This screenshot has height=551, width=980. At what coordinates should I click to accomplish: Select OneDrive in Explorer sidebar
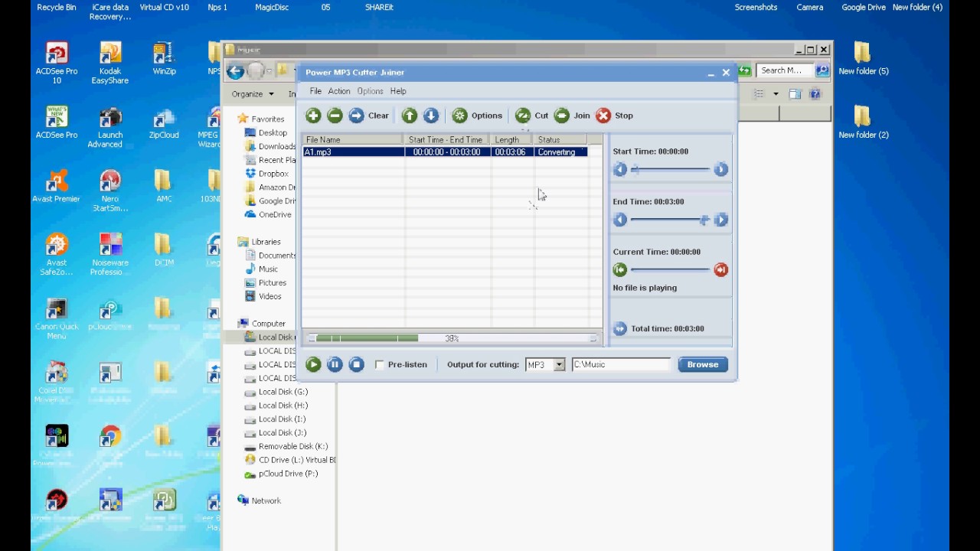(x=268, y=215)
